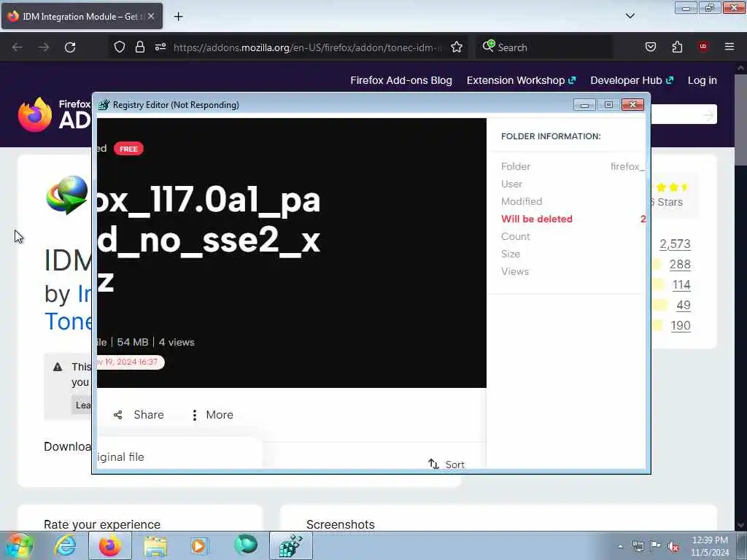
Task: Open the Extension Workshop link
Action: click(x=521, y=80)
